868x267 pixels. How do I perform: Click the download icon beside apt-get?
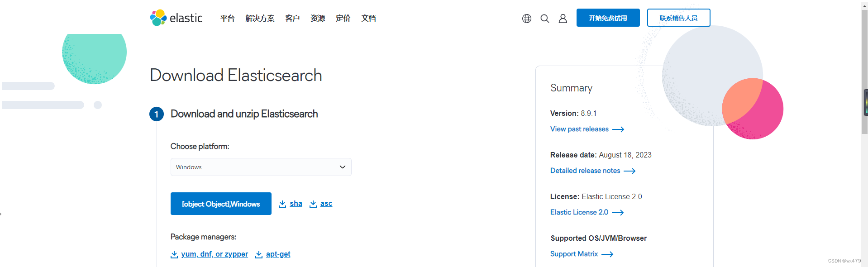(x=258, y=254)
